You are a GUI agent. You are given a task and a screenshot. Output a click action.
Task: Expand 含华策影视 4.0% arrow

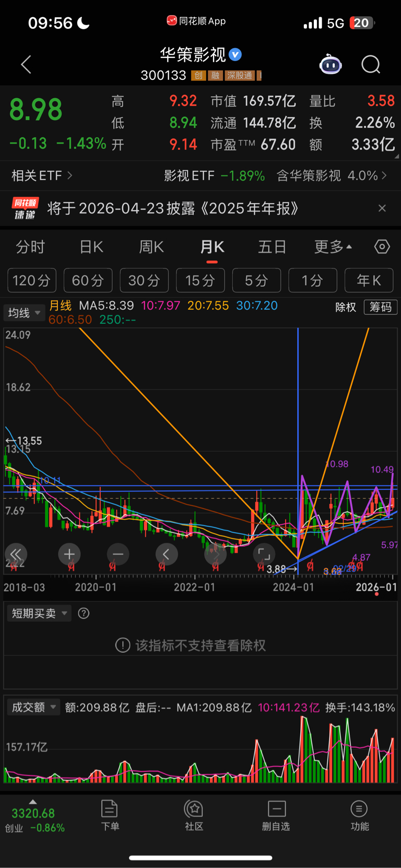coord(384,175)
